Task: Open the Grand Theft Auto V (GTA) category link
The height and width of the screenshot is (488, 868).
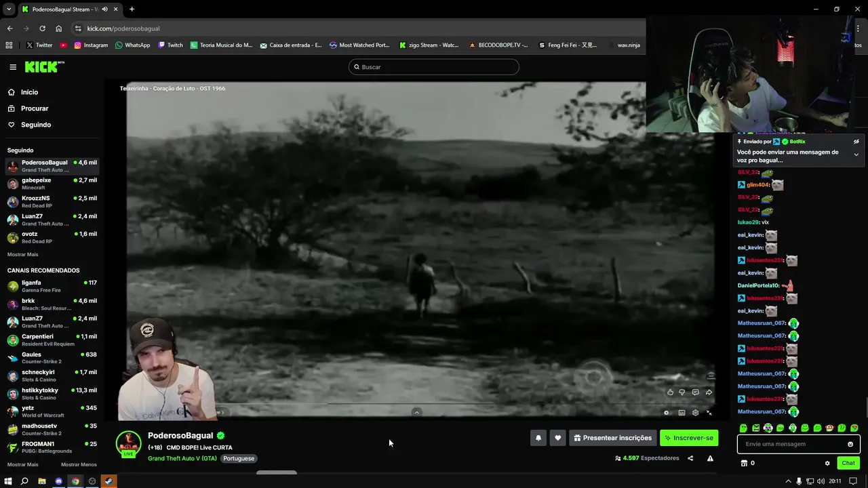Action: click(182, 459)
